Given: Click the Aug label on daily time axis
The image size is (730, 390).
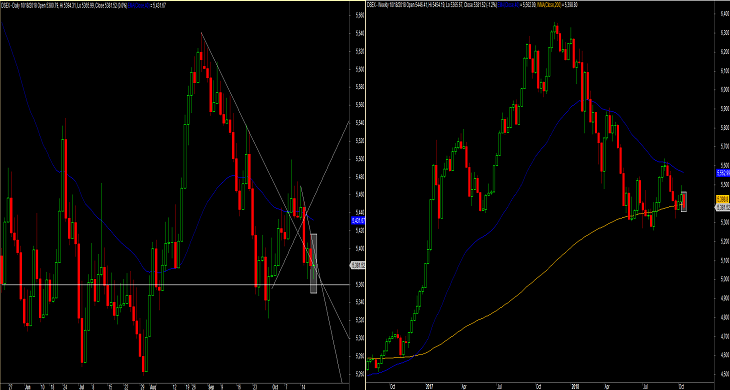Looking at the screenshot, I should [x=154, y=386].
